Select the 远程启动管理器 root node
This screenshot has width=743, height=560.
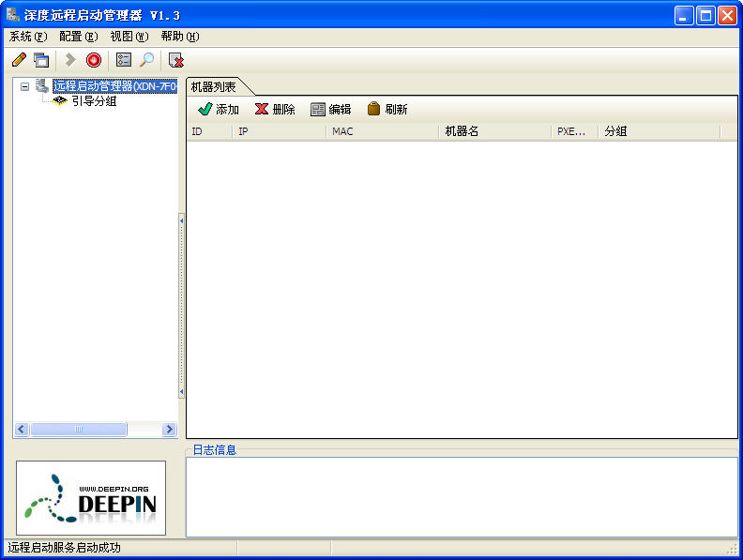click(114, 86)
